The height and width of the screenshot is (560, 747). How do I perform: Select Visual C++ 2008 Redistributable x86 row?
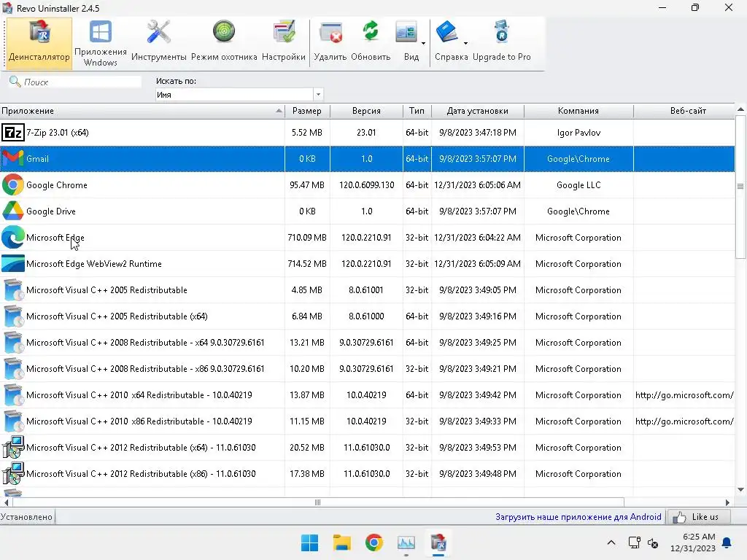368,368
